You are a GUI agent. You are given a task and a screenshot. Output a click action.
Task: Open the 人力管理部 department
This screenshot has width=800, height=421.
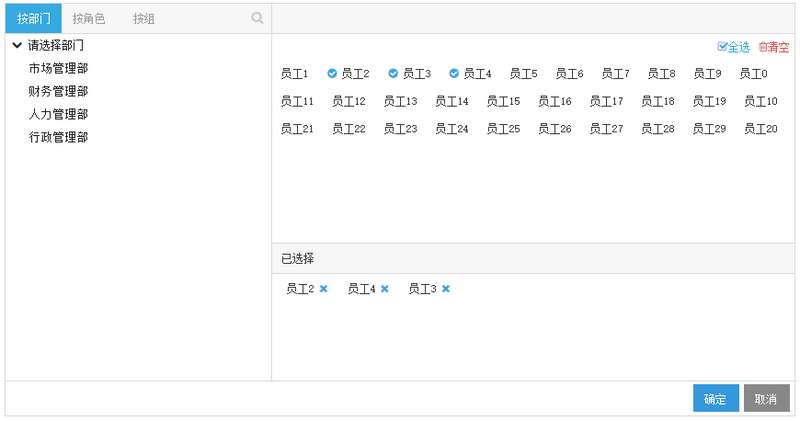[x=58, y=115]
